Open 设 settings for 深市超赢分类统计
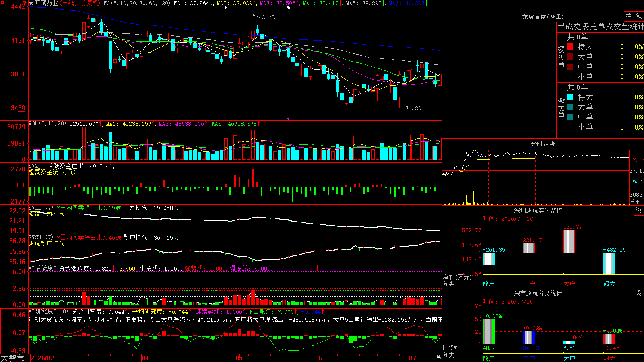The width and height of the screenshot is (644, 362). pos(639,293)
